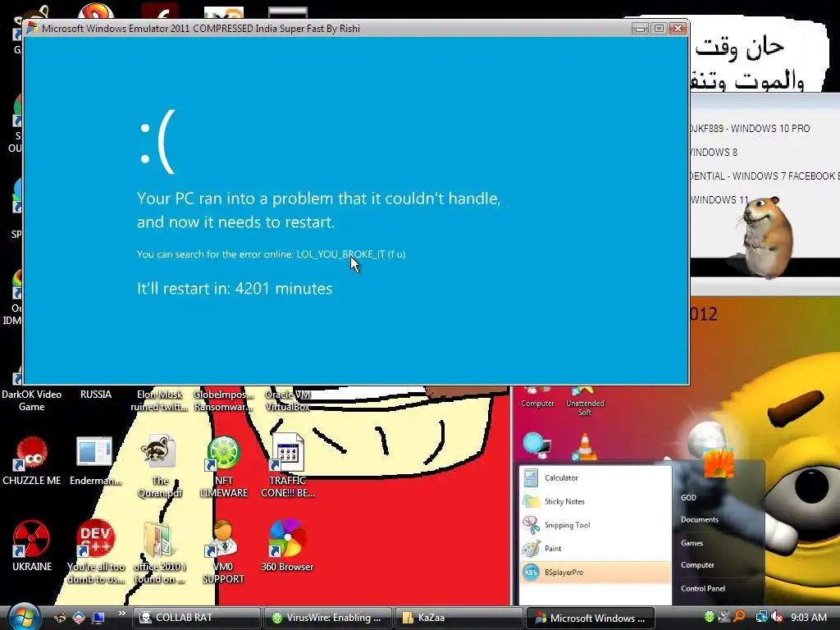Click the raccoon quick launch icon
The image size is (840, 630).
point(60,618)
